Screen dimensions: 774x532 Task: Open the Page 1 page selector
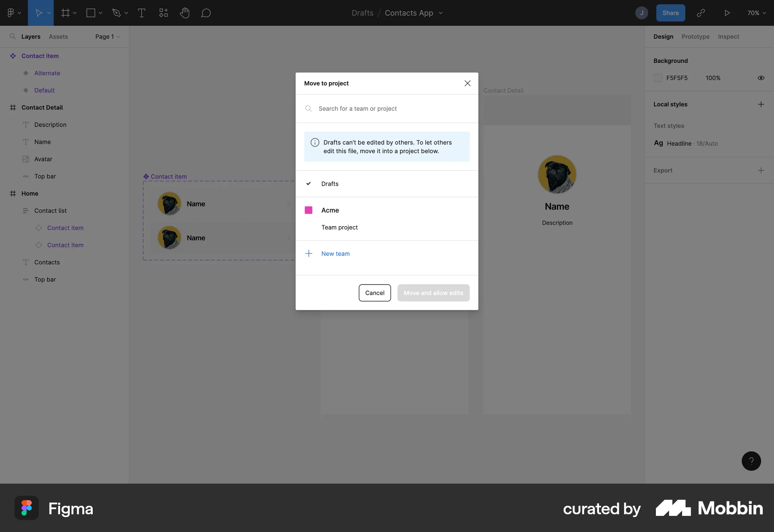tap(106, 36)
